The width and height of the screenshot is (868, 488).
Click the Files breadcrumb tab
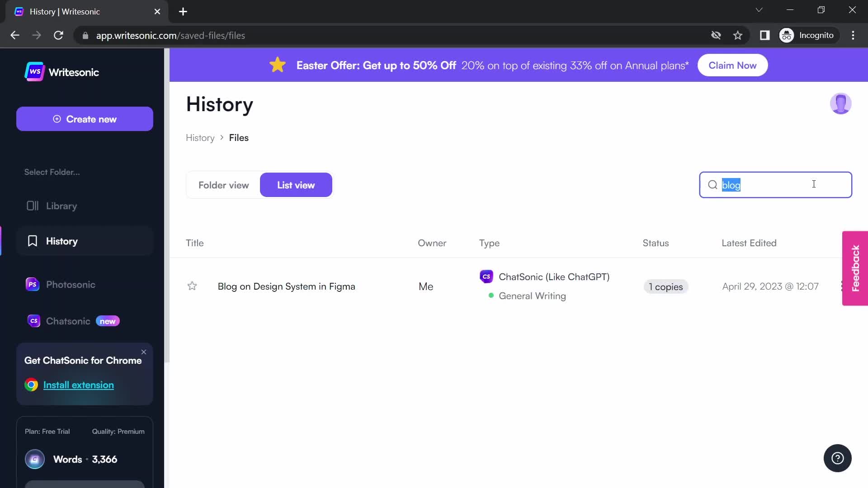[x=239, y=138]
